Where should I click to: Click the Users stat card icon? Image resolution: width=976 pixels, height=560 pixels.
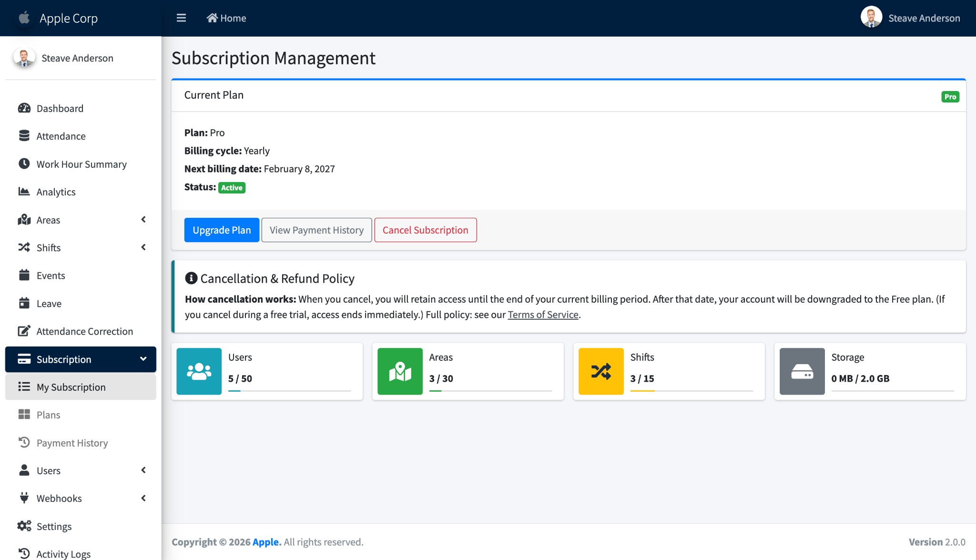click(x=199, y=371)
